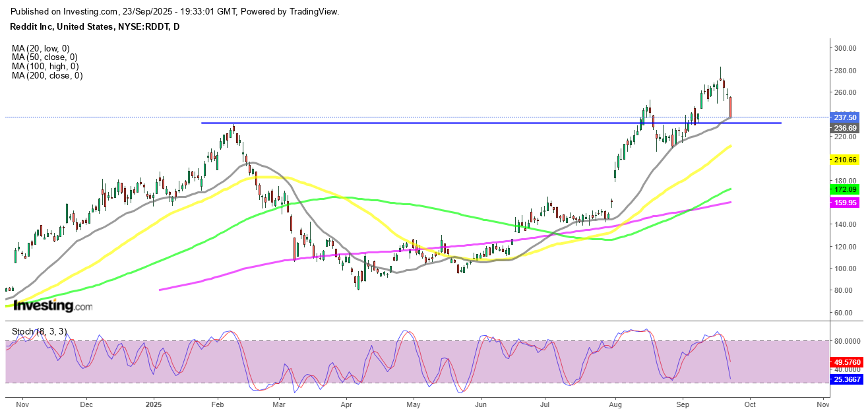Click the red 49.5760 stochastic value tag

(x=846, y=363)
